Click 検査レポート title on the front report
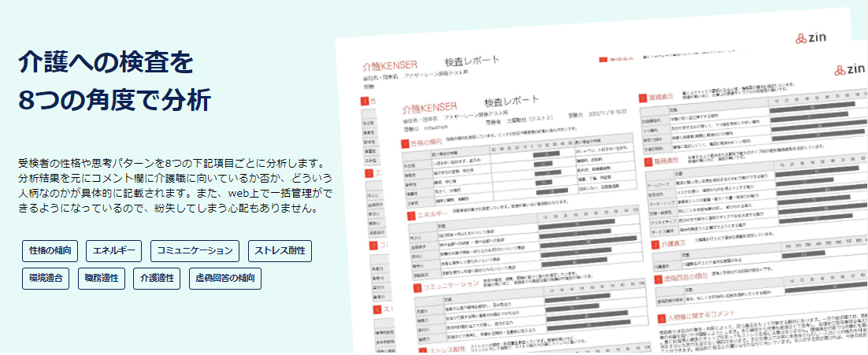This screenshot has width=868, height=355. tap(511, 102)
